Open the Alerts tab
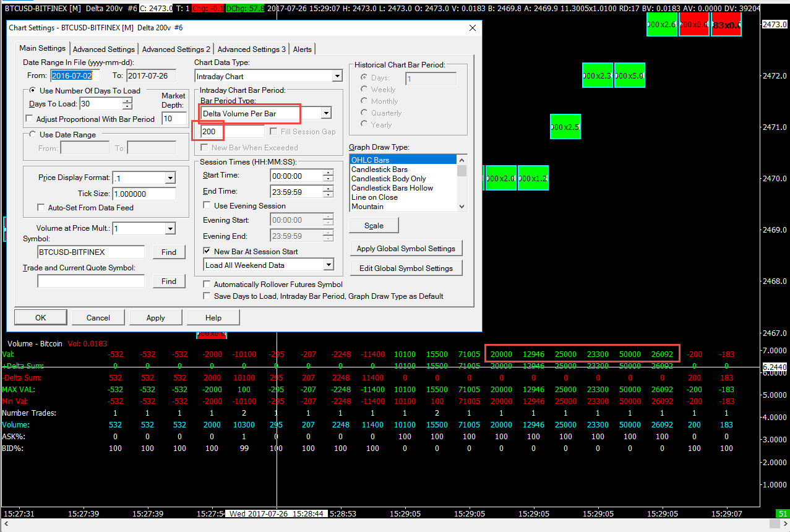790x532 pixels. click(302, 49)
